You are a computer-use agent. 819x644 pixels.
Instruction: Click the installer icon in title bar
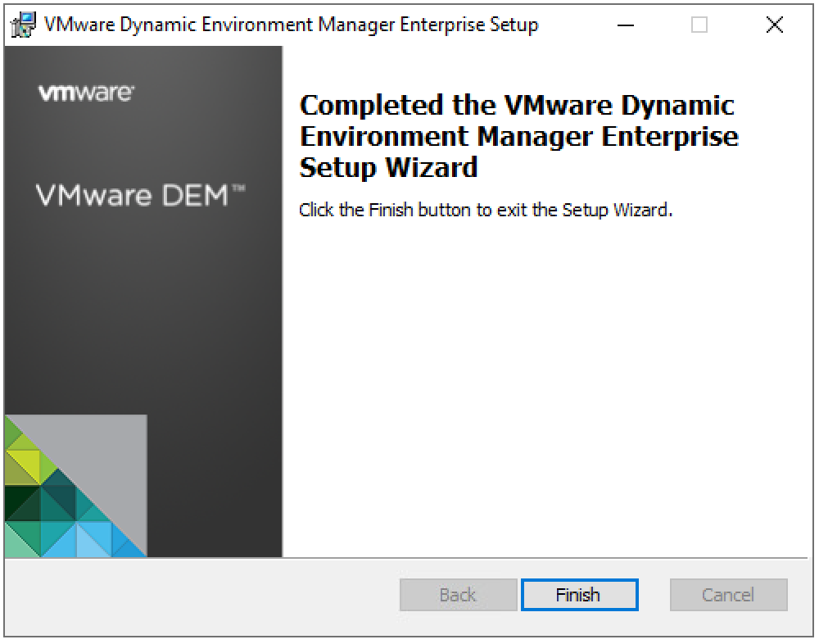coord(25,25)
